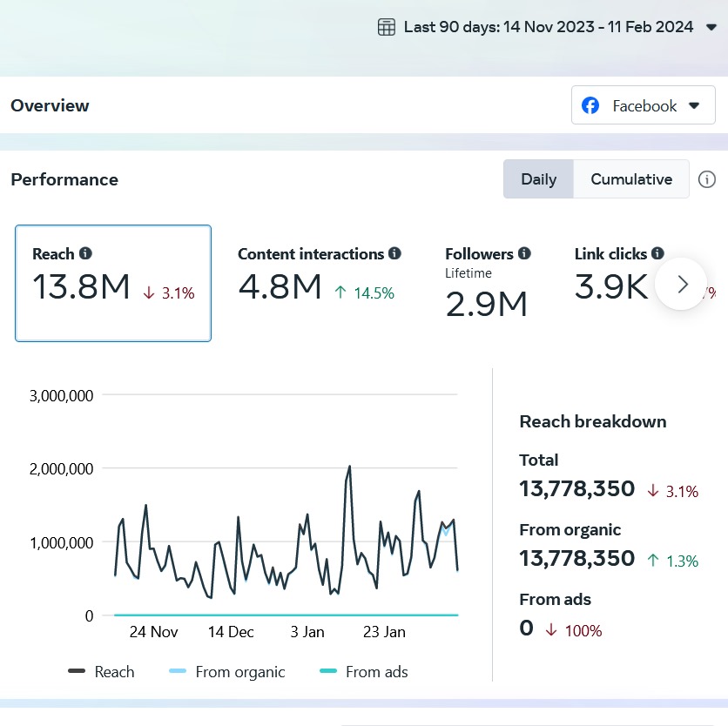Click the info icon beside Reach
The image size is (728, 726).
click(85, 253)
